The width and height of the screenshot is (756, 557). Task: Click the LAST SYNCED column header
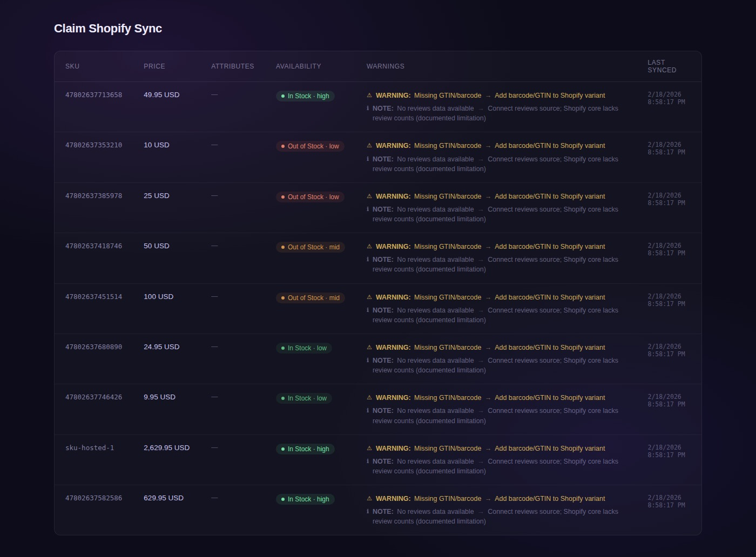[662, 66]
